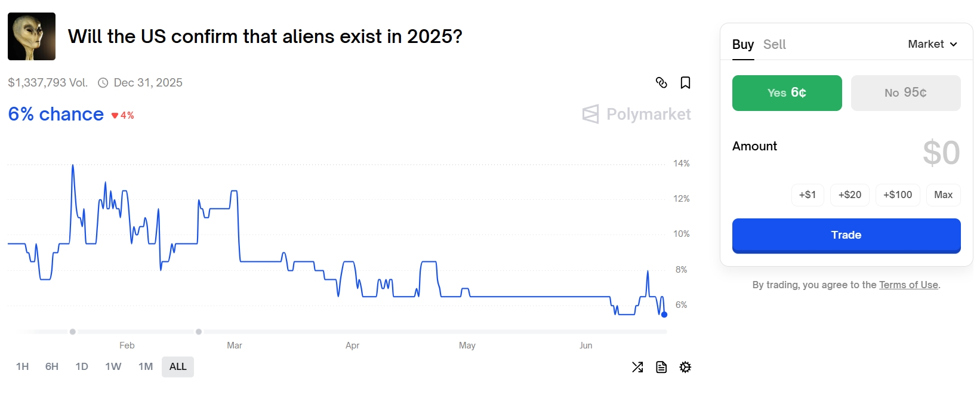Open the Market order type dropdown

932,44
